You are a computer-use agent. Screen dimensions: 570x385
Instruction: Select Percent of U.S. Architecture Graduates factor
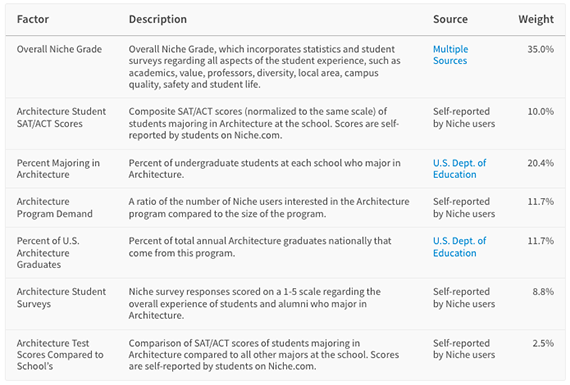tap(48, 253)
